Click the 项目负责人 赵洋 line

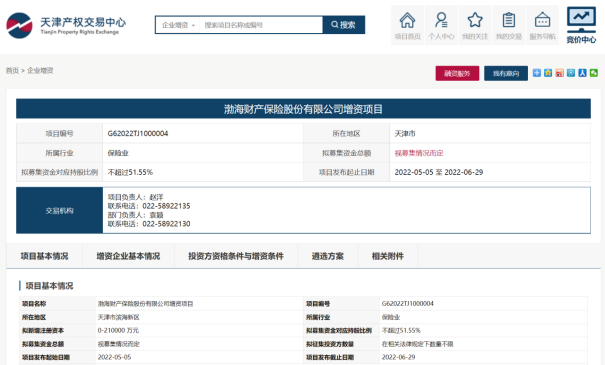pyautogui.click(x=135, y=197)
